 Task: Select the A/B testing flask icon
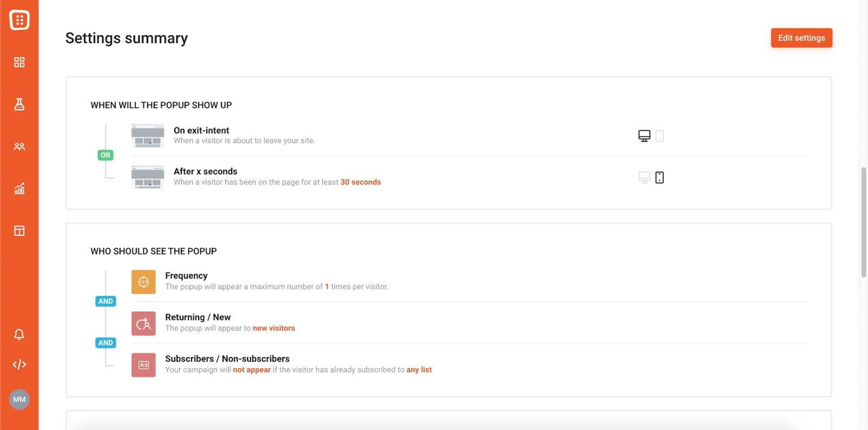tap(19, 105)
